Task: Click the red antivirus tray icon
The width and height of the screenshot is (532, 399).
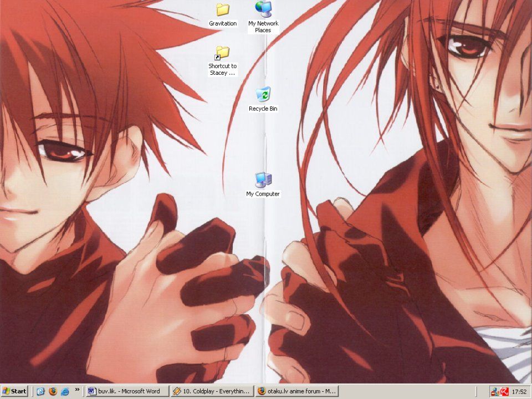Action: tap(505, 392)
